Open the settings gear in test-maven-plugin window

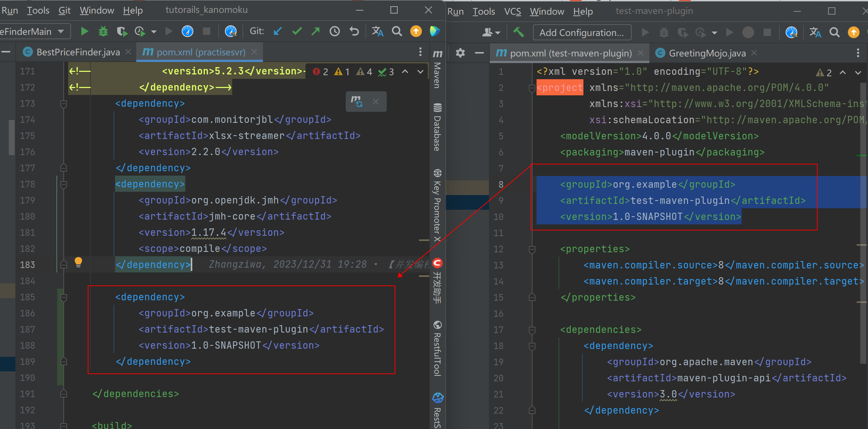pyautogui.click(x=460, y=53)
